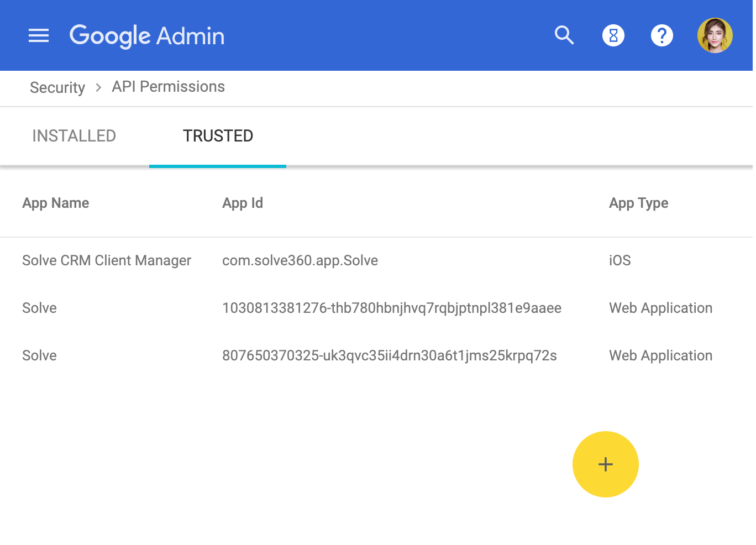Screen dimensions: 756x545
Task: Click API Permissions breadcrumb
Action: tap(168, 87)
